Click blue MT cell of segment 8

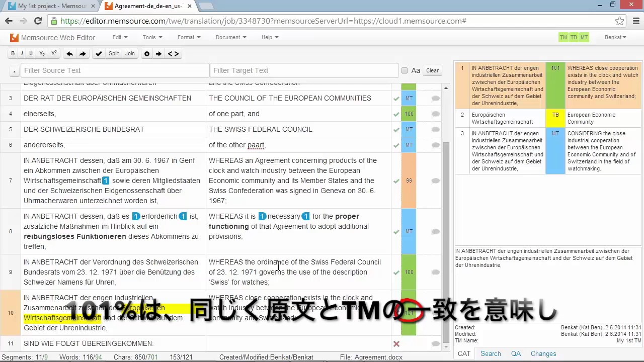click(x=409, y=232)
